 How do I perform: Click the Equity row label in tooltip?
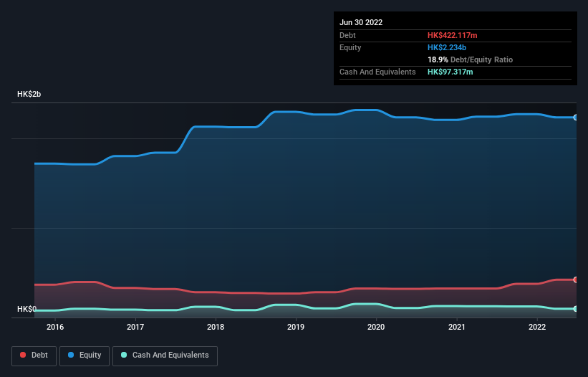point(350,47)
